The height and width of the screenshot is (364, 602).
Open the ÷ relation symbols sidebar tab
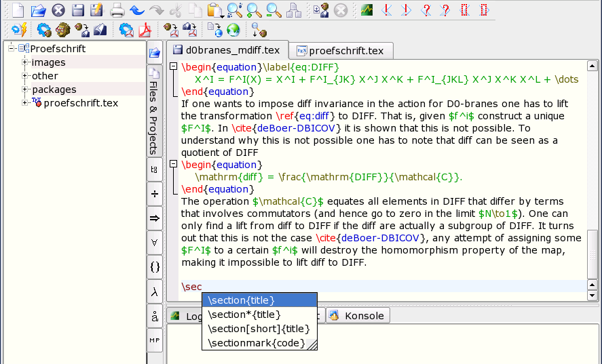[154, 194]
